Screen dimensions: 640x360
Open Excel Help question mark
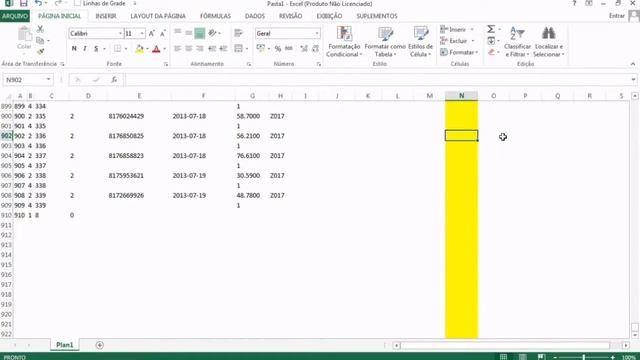coord(574,3)
